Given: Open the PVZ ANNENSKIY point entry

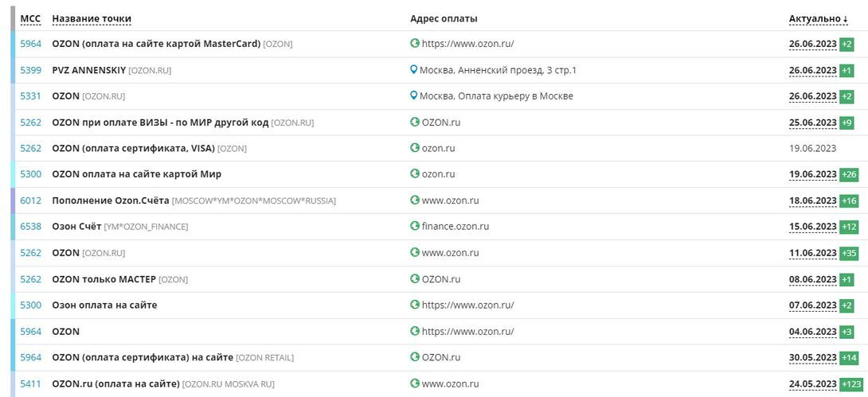Looking at the screenshot, I should pyautogui.click(x=88, y=70).
